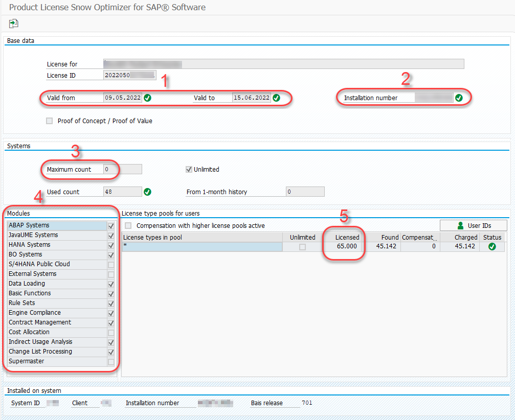Click the Client value field
515x420 pixels.
[x=106, y=403]
